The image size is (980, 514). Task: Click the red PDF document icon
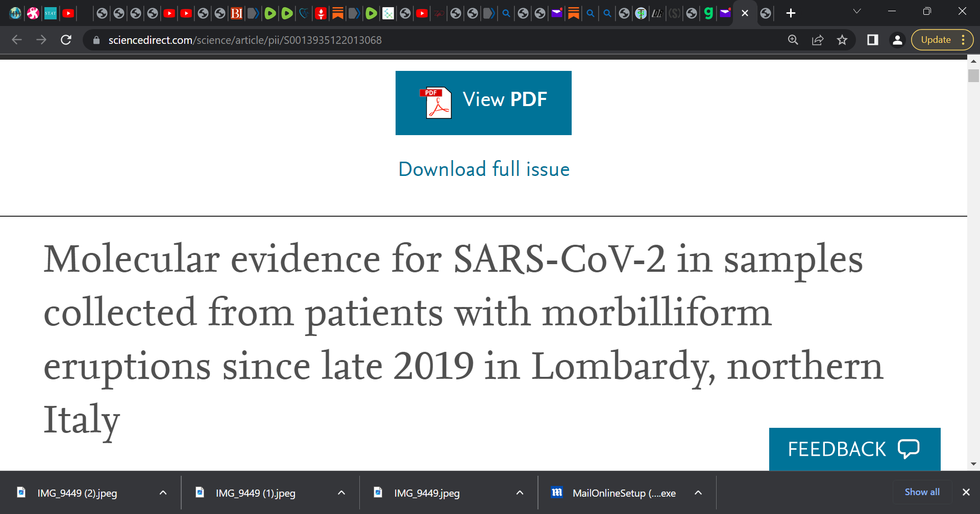(x=436, y=102)
